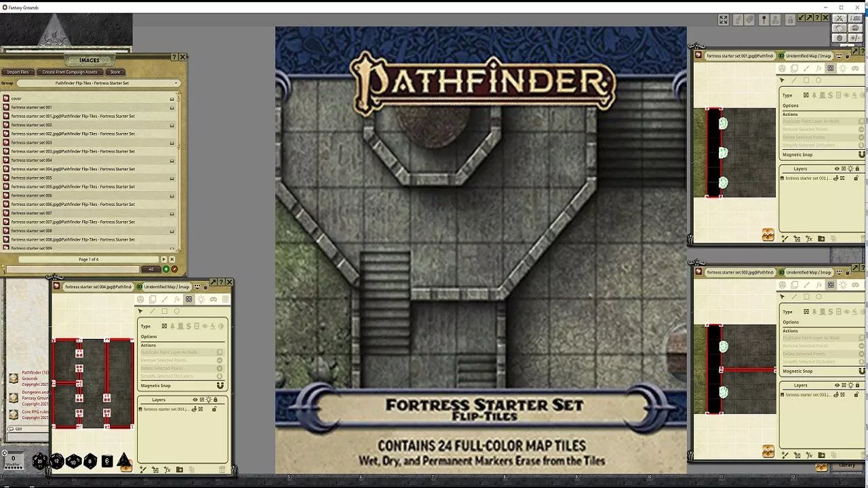Switch to 'fortress starter set 003.jpg' tab

739,272
